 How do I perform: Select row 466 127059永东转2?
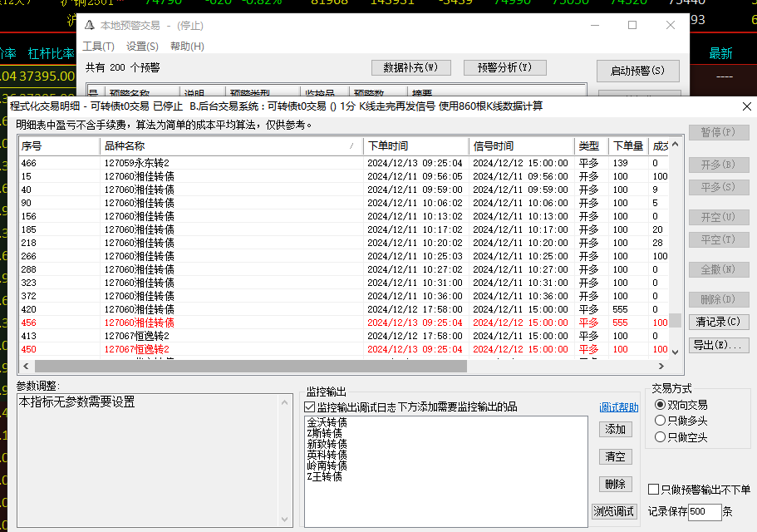[344, 163]
